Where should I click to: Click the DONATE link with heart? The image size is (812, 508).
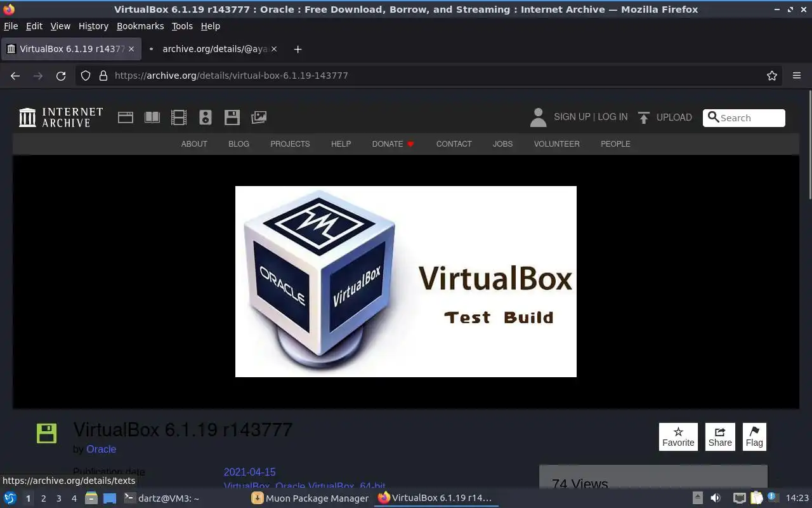pos(393,144)
